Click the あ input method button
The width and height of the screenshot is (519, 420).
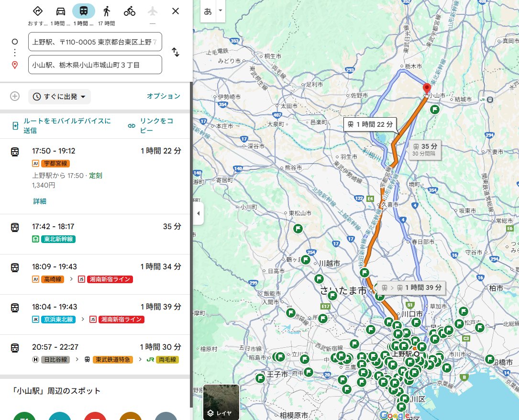point(208,11)
